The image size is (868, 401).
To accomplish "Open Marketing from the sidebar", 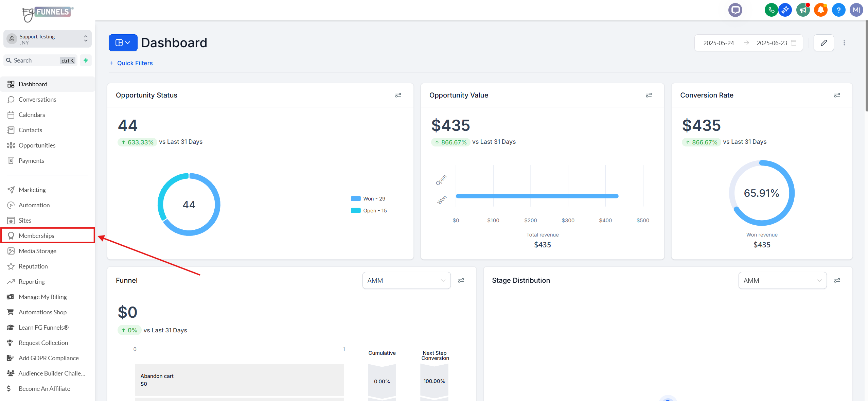I will point(48,190).
